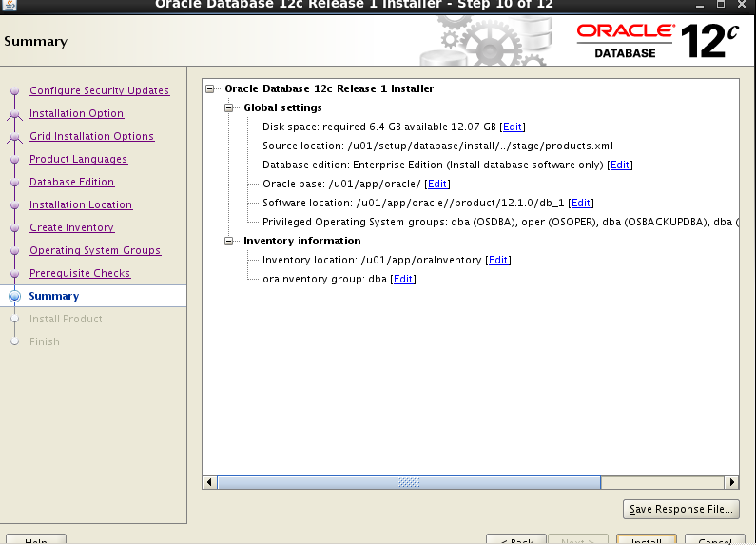Click the Save Response File button

click(x=681, y=509)
